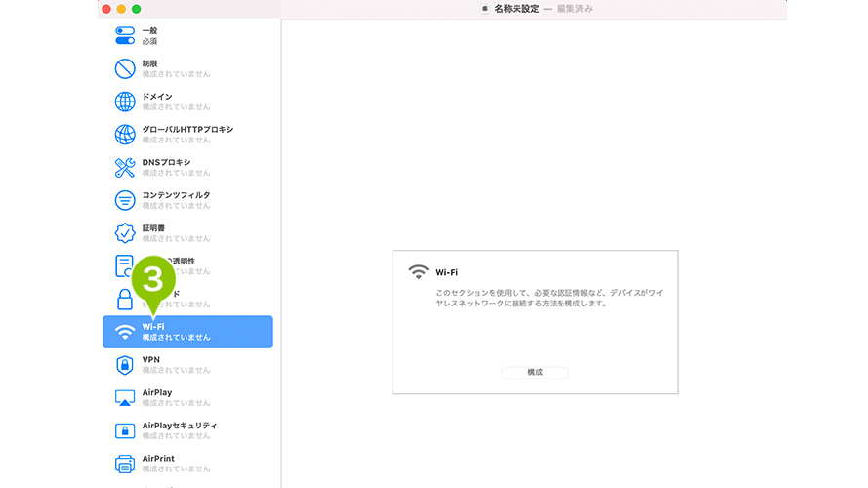Click the 制限 restrictions icon

pyautogui.click(x=125, y=68)
